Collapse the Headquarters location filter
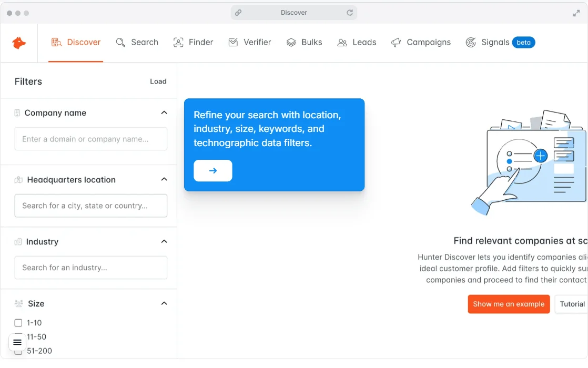Viewport: 588px width, 368px height. click(x=164, y=179)
